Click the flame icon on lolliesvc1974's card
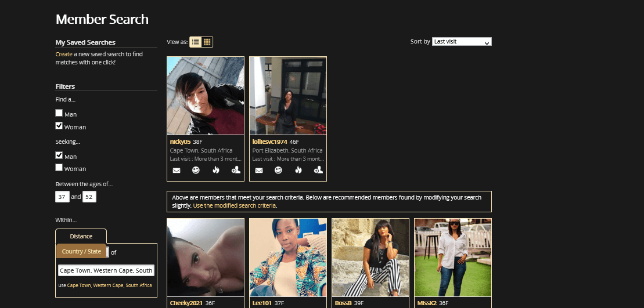Image resolution: width=644 pixels, height=308 pixels. tap(298, 170)
